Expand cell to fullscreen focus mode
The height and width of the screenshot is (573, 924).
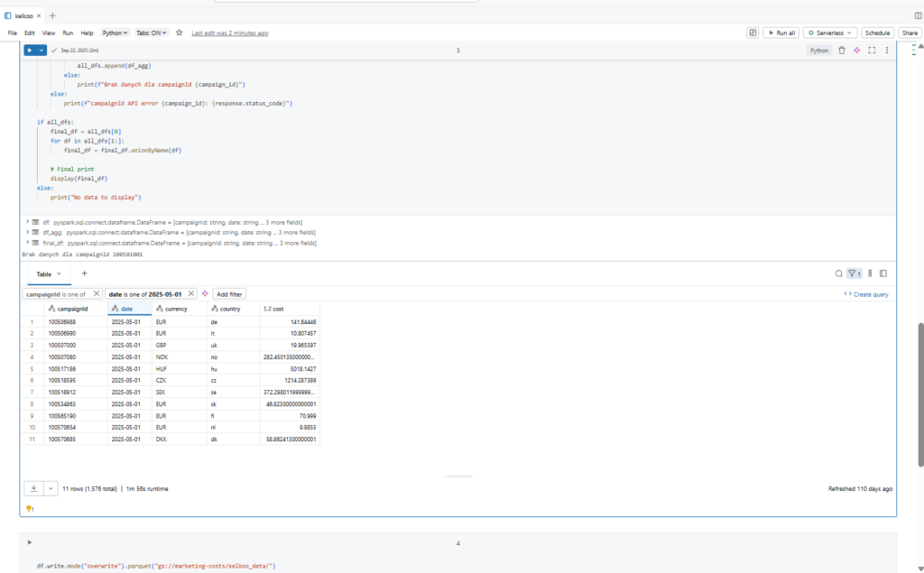pyautogui.click(x=872, y=51)
